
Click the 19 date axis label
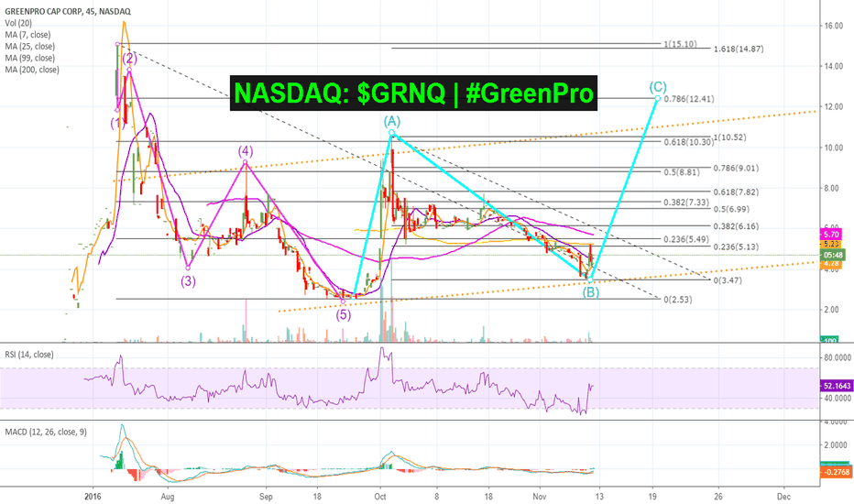click(x=652, y=497)
